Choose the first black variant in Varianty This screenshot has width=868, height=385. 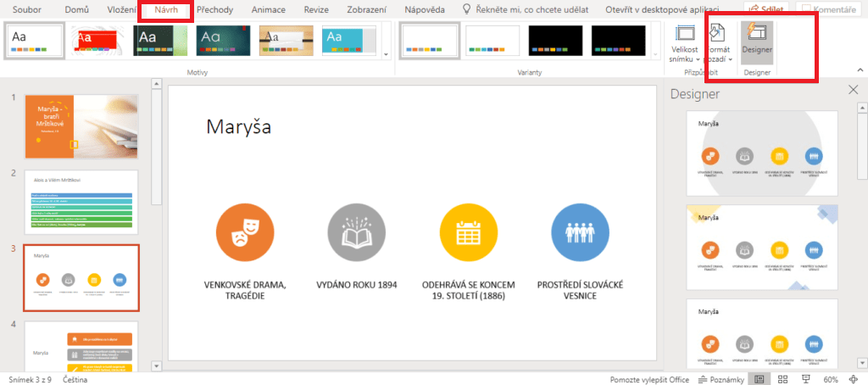[555, 40]
